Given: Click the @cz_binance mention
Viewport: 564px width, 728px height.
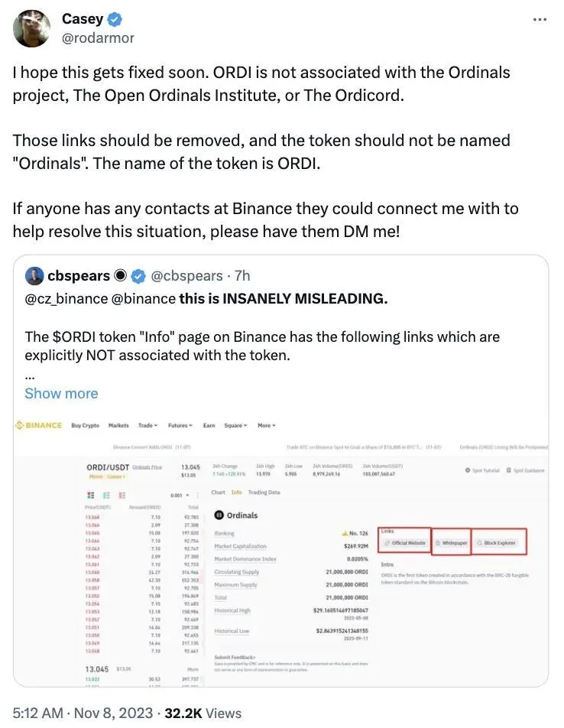Looking at the screenshot, I should pos(66,298).
